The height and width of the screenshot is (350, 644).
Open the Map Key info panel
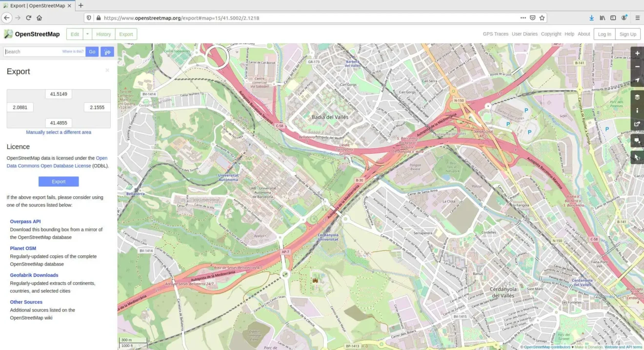(x=637, y=110)
